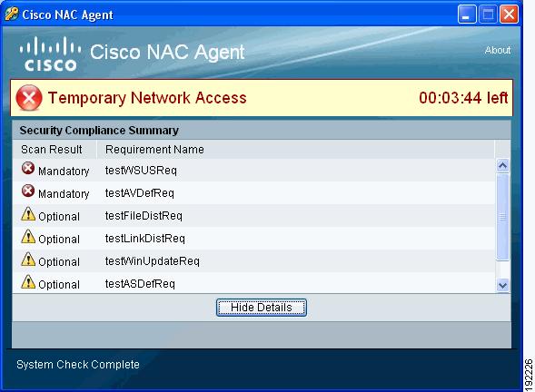Click the System Check Complete status text
The width and height of the screenshot is (535, 392).
78,365
